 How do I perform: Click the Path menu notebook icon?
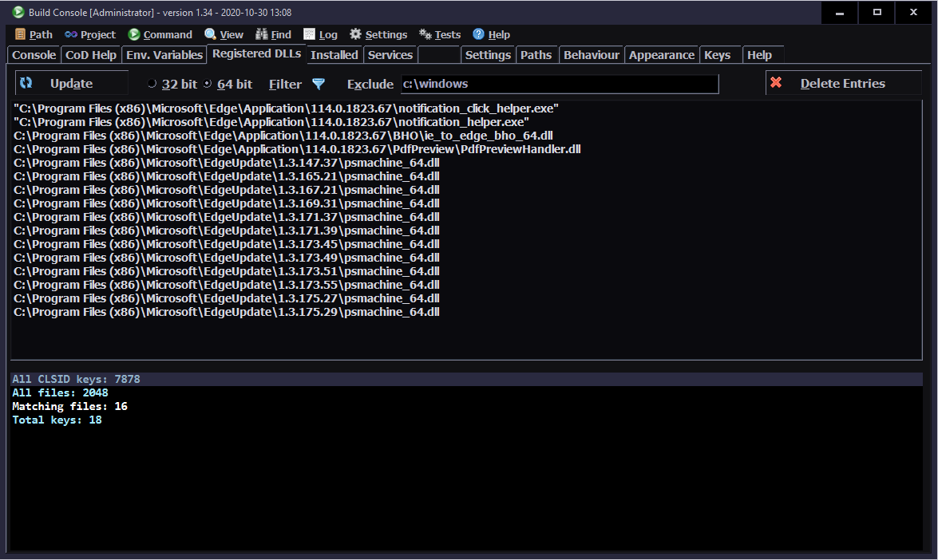click(x=20, y=34)
